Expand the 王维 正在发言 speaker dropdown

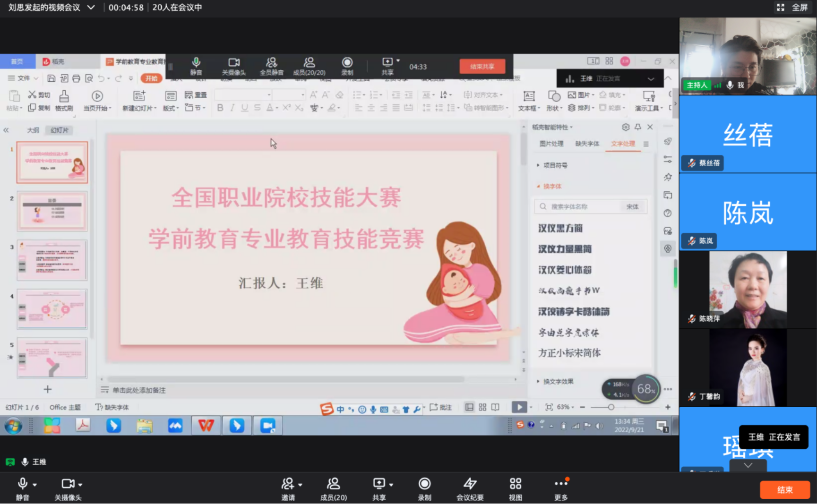(651, 79)
